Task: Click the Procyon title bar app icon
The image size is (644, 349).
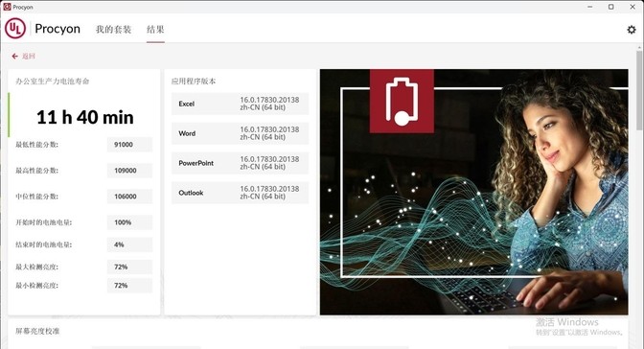Action: tap(7, 7)
